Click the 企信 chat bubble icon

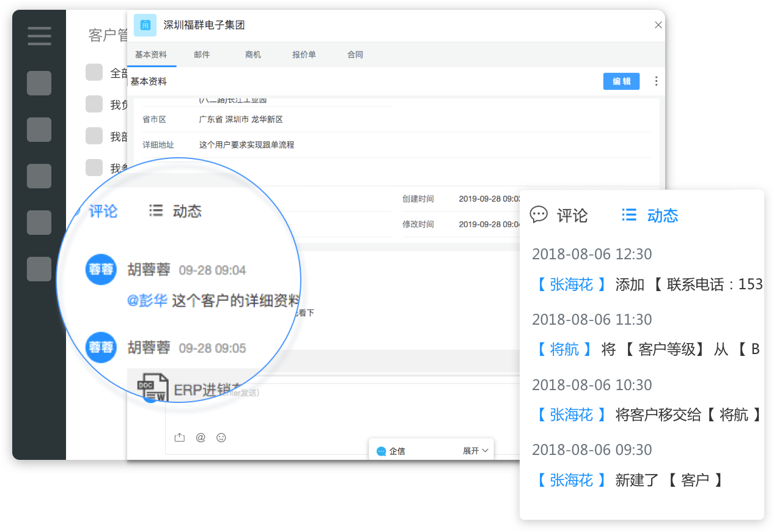pyautogui.click(x=381, y=451)
